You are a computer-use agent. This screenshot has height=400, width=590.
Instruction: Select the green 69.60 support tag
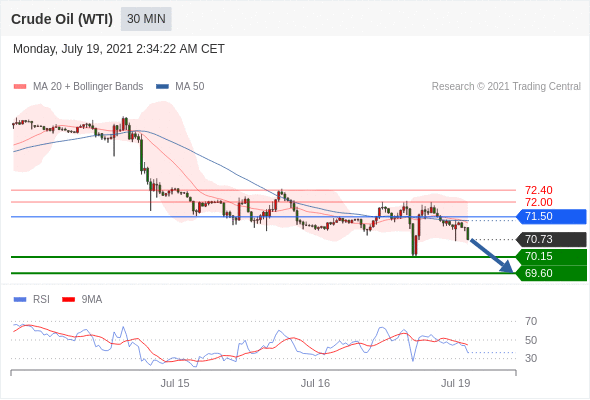[551, 273]
